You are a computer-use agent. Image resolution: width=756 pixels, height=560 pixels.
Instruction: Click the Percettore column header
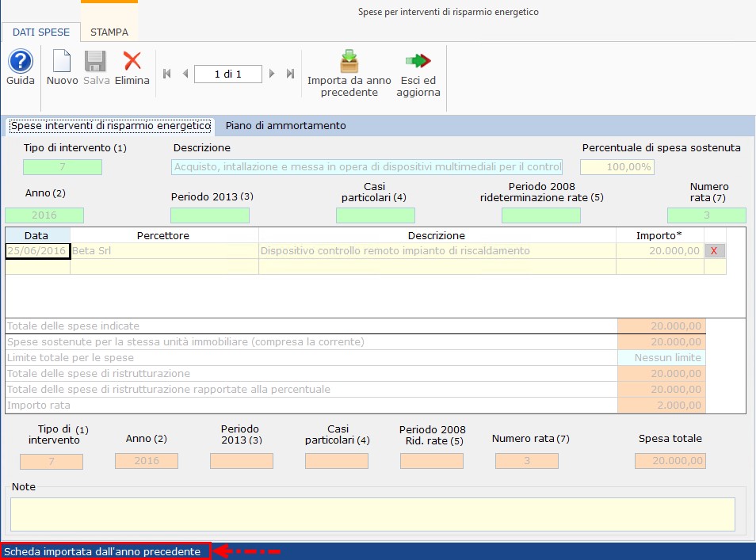pos(164,236)
